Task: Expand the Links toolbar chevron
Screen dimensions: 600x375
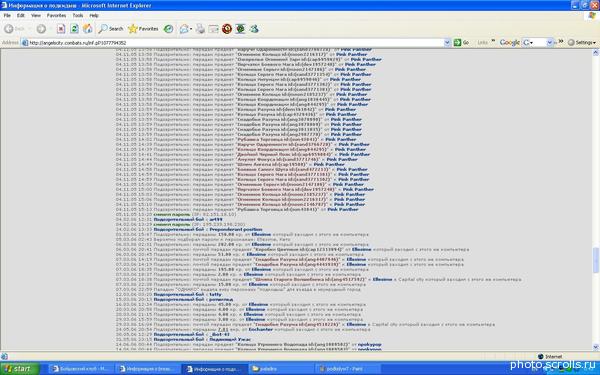Action: tap(493, 41)
